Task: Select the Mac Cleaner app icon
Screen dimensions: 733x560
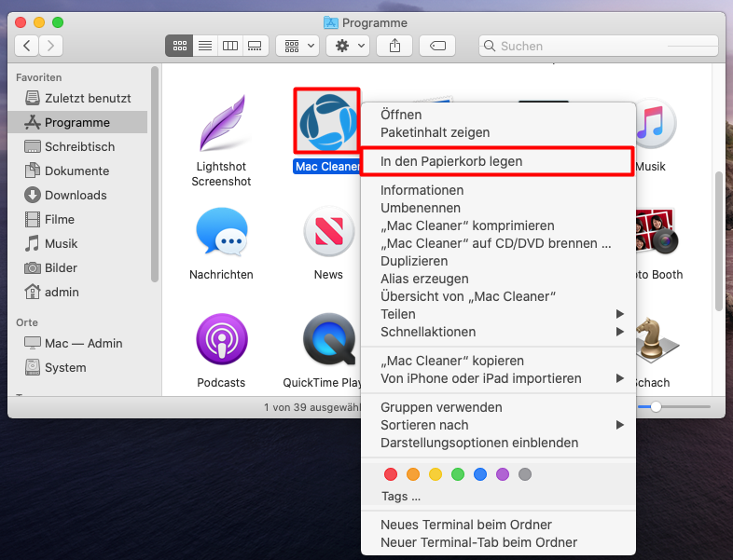Action: click(326, 121)
